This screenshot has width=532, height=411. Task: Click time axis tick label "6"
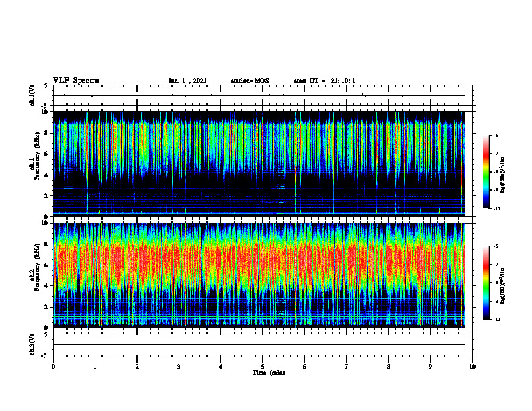305,367
